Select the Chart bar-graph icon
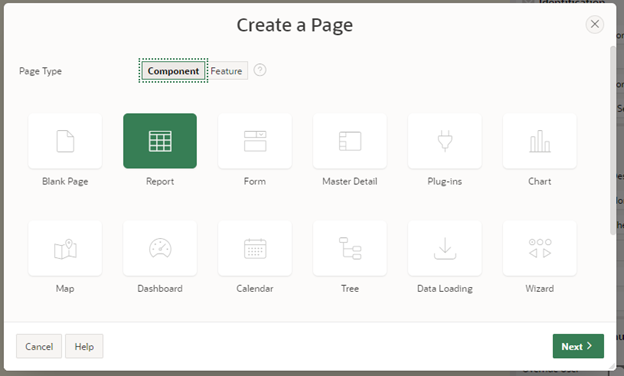 [540, 141]
